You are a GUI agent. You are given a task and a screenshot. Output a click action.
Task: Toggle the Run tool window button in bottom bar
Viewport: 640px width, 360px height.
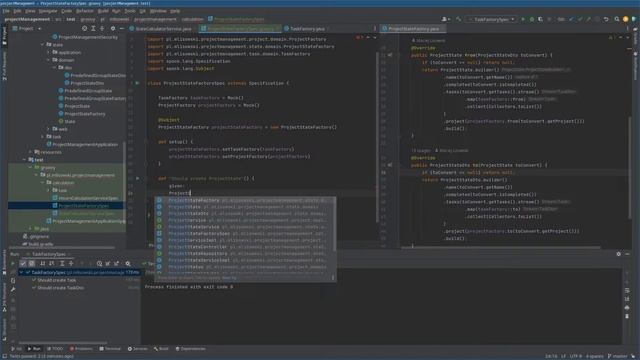(34, 349)
